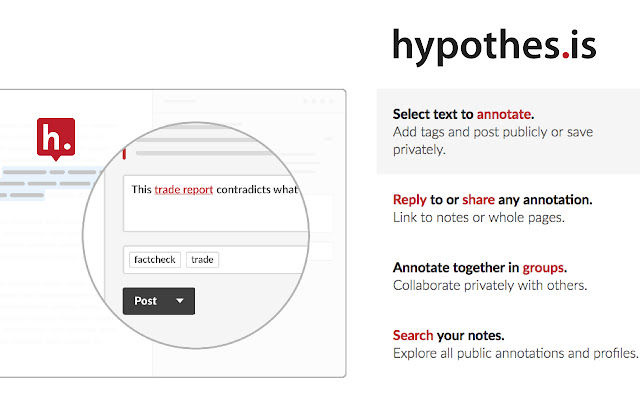Image resolution: width=640 pixels, height=400 pixels.
Task: Select the "factcheck" tag
Action: pyautogui.click(x=153, y=260)
